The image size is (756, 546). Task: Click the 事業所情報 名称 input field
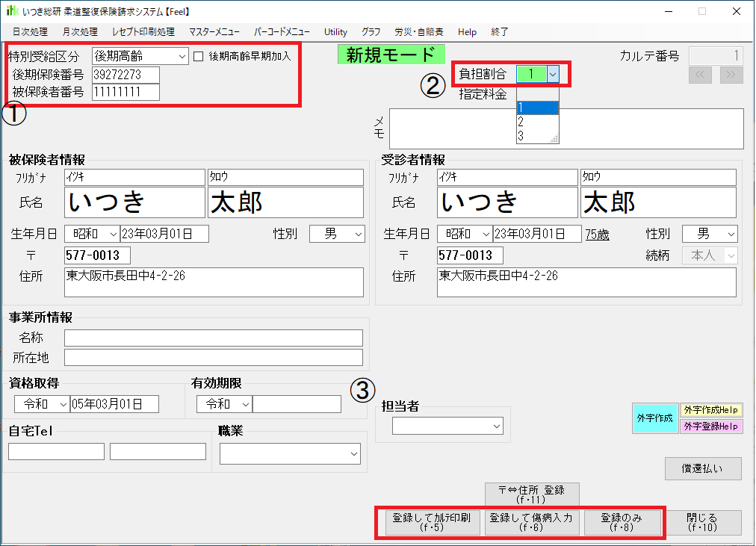click(x=213, y=338)
